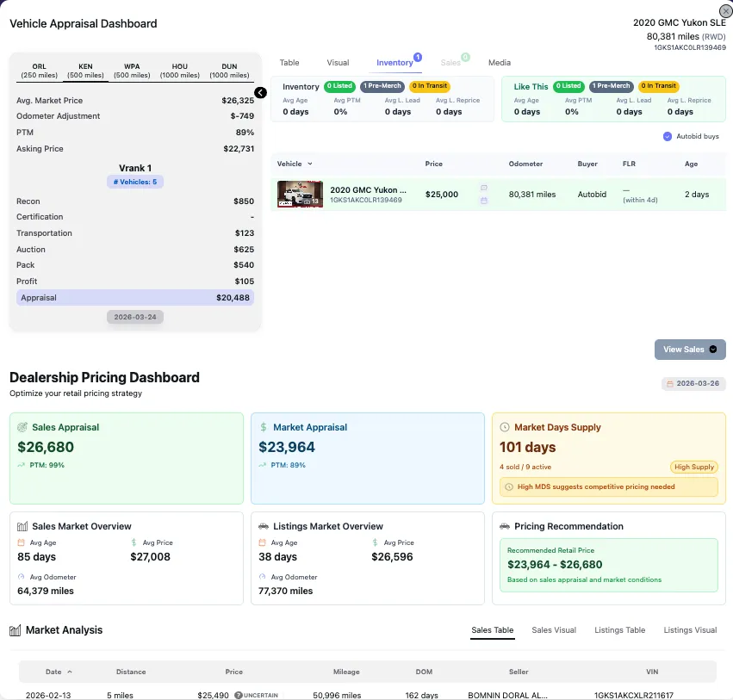
Task: Click the dollar icon on the Market Appraisal card
Action: coord(264,427)
